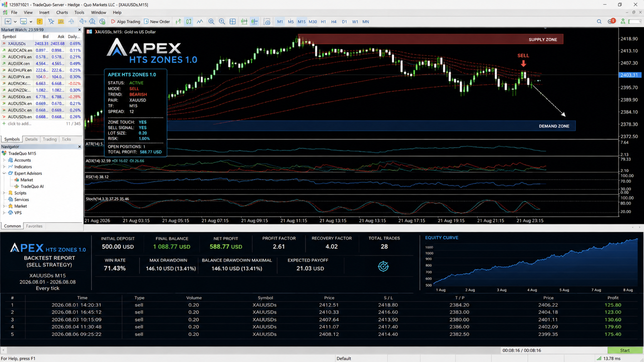The width and height of the screenshot is (644, 362).
Task: Select the W1 timeframe button
Action: tap(355, 22)
